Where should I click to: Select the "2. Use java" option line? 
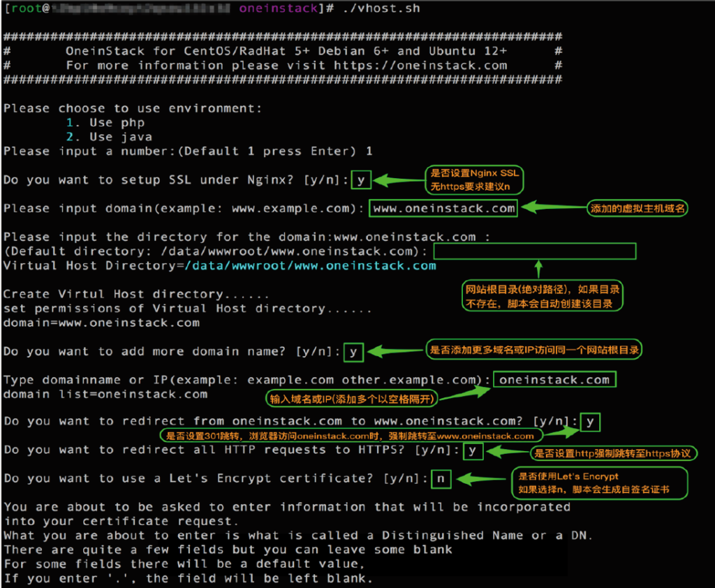pos(109,137)
